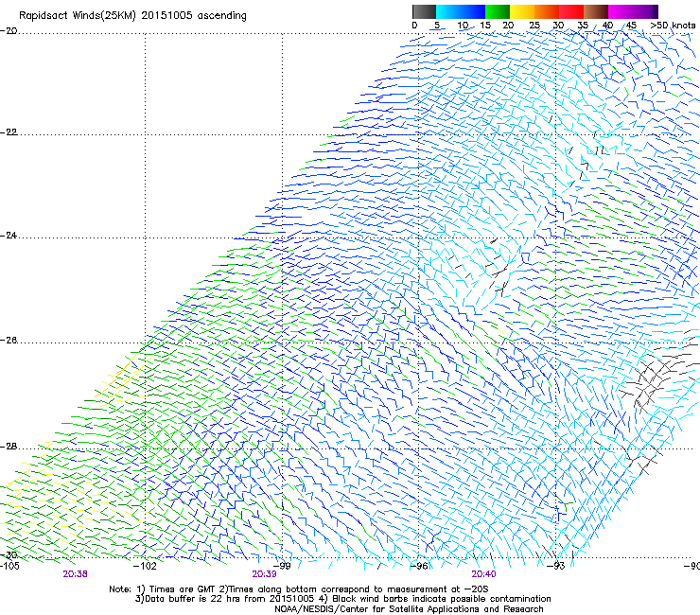Click the title 'Rapidscat Winds(25KM) 20151005 ascending'
This screenshot has height=615, width=700.
tap(132, 16)
